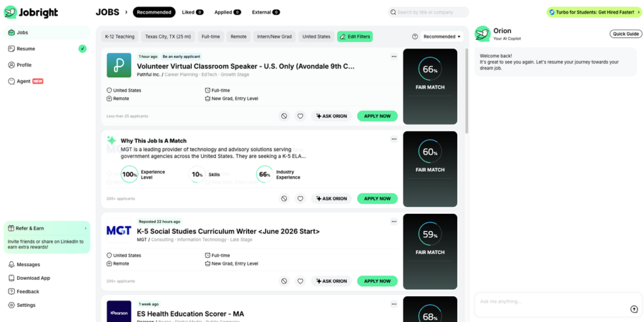This screenshot has height=322, width=644.
Task: Dismiss the Pathful job with block icon
Action: (284, 116)
